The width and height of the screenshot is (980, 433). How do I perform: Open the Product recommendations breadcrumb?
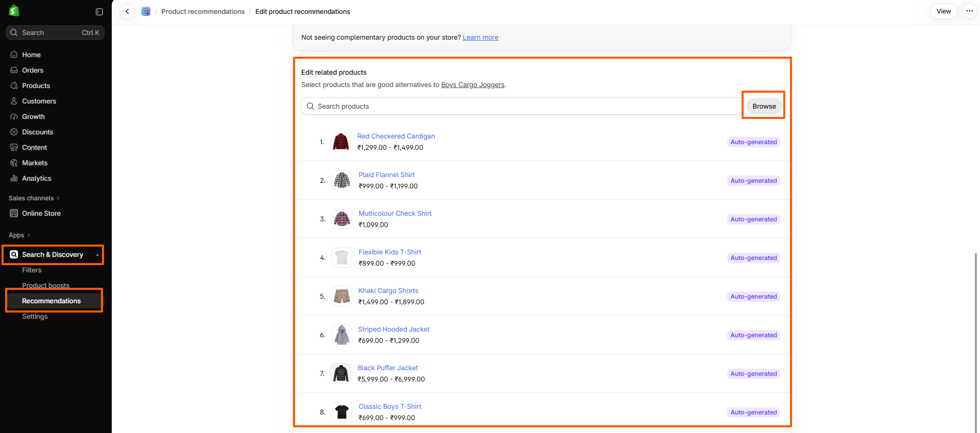[203, 11]
